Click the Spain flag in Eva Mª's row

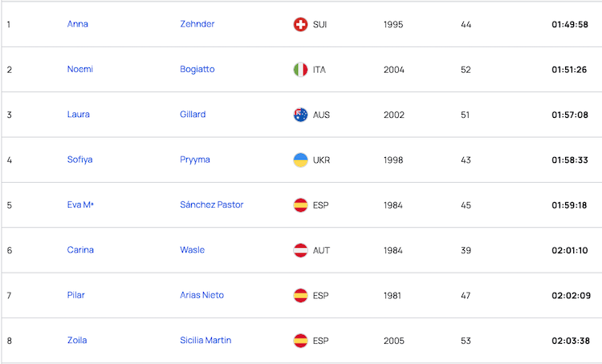coord(301,205)
